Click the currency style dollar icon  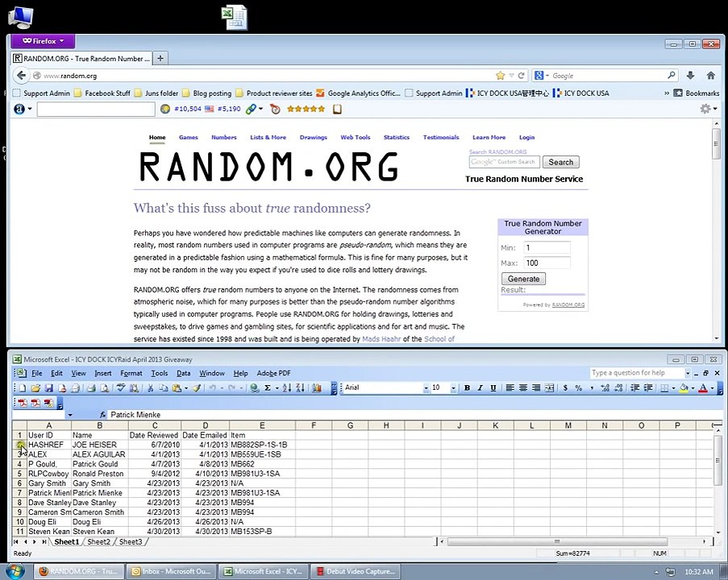pyautogui.click(x=565, y=388)
